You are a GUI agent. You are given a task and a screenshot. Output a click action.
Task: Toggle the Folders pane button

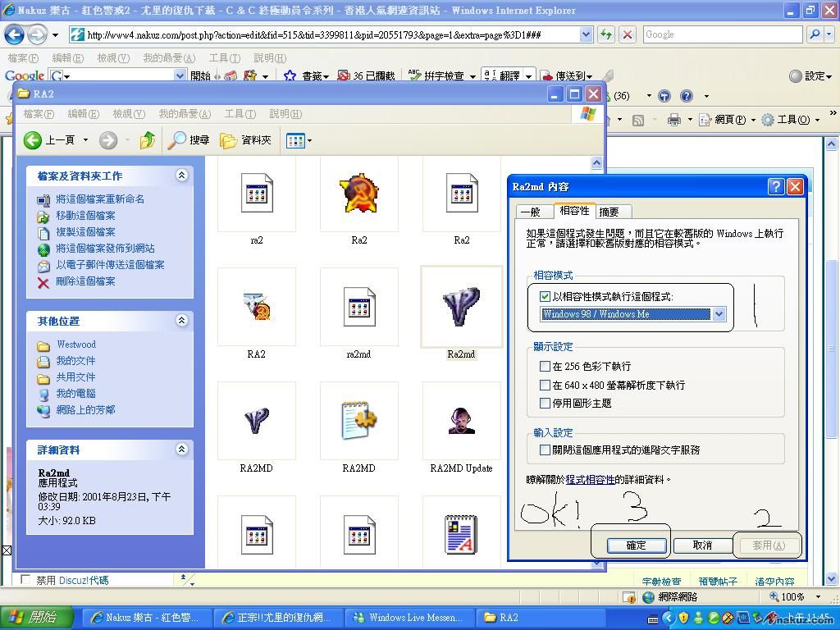(246, 140)
